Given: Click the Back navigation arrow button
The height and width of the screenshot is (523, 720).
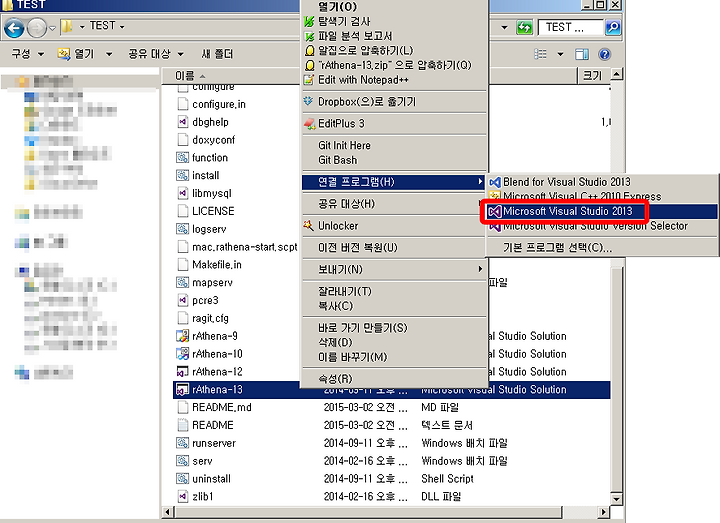Looking at the screenshot, I should coord(14,28).
